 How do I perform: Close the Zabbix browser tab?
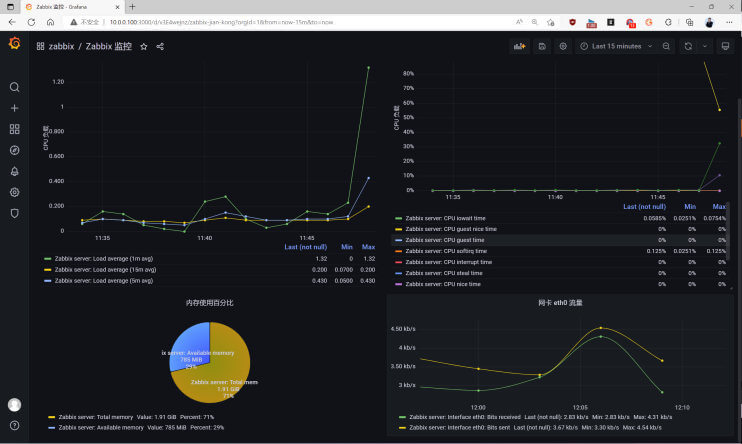click(x=117, y=7)
